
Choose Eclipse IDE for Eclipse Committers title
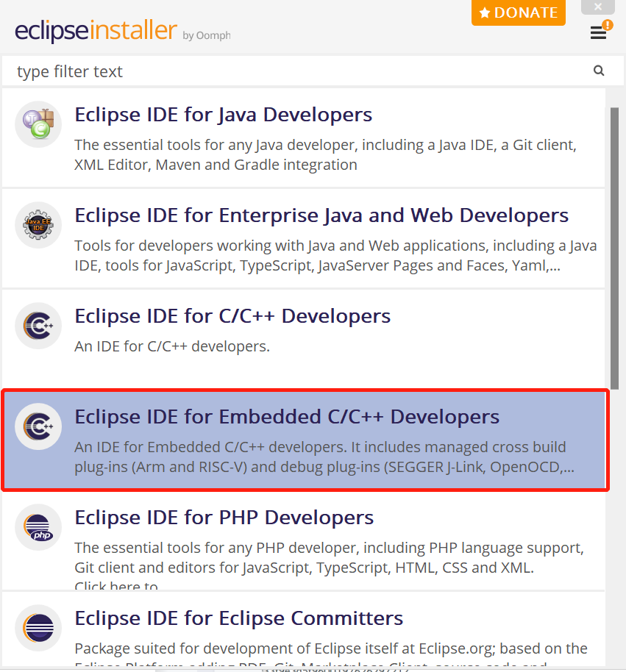[239, 618]
